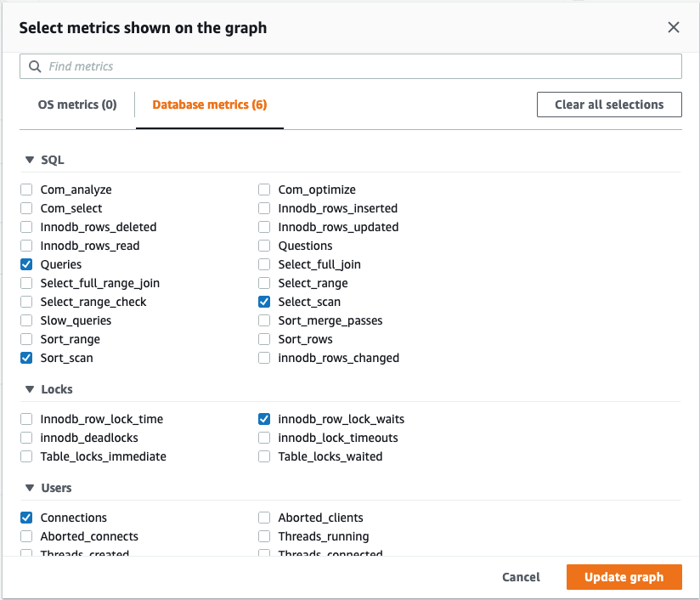The width and height of the screenshot is (700, 600).
Task: Collapse the Locks section
Action: 30,389
